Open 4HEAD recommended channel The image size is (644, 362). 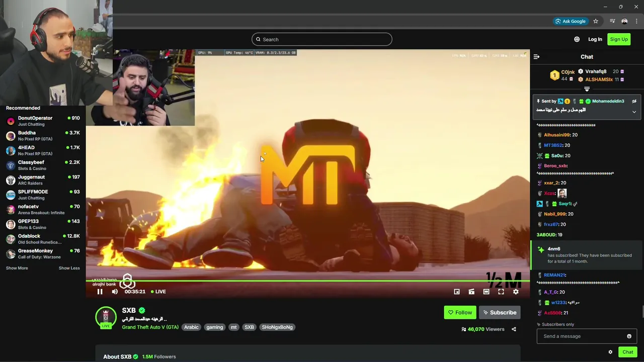click(x=43, y=150)
